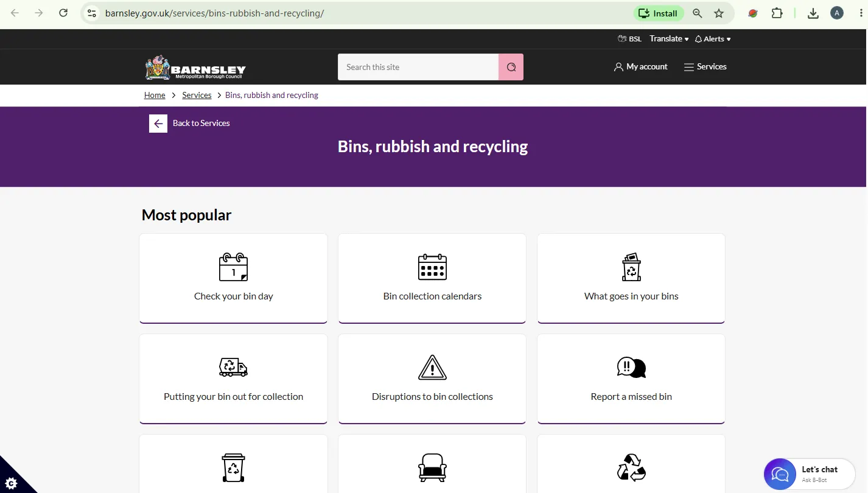Open the Extensions puzzle icon
The height and width of the screenshot is (493, 868).
click(777, 13)
